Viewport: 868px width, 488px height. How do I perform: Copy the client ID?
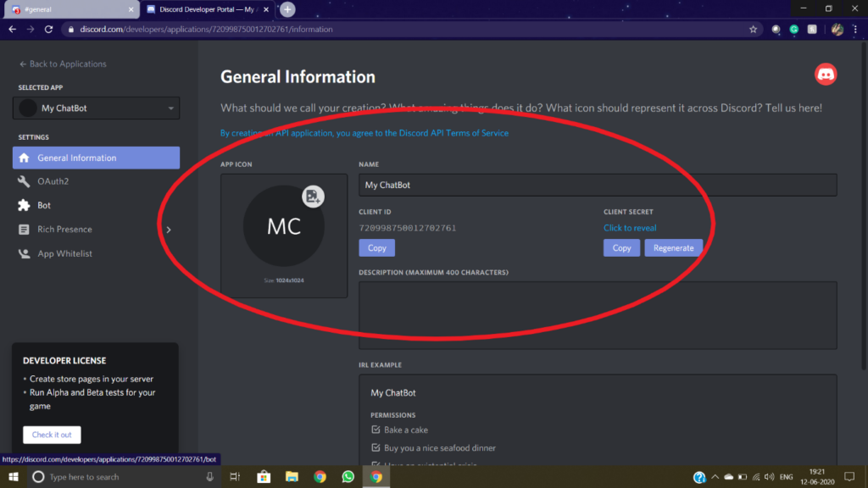pyautogui.click(x=376, y=248)
